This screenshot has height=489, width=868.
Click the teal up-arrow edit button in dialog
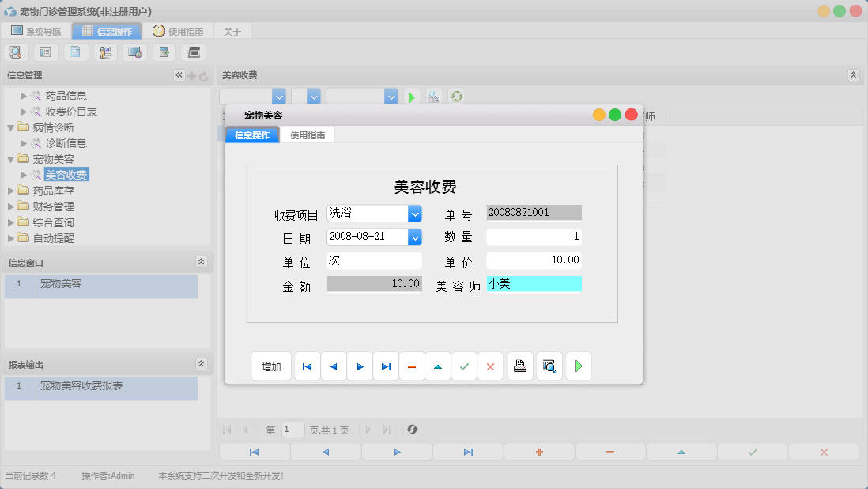tap(438, 366)
